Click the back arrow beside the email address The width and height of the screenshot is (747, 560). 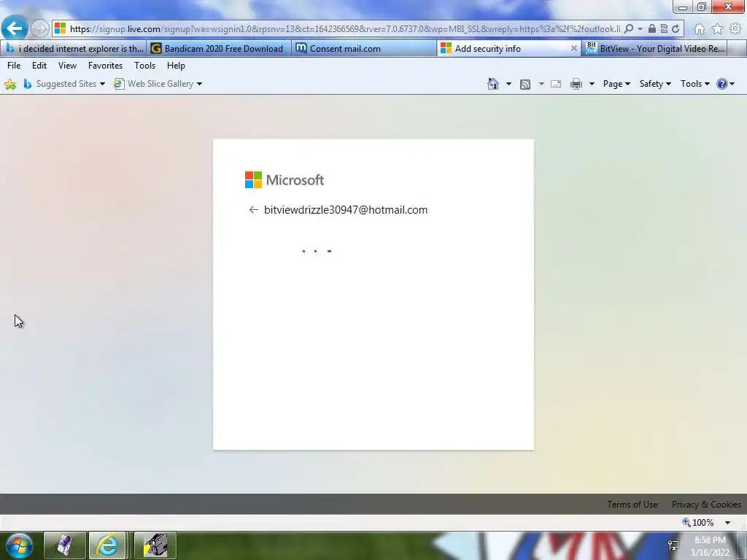(x=253, y=209)
